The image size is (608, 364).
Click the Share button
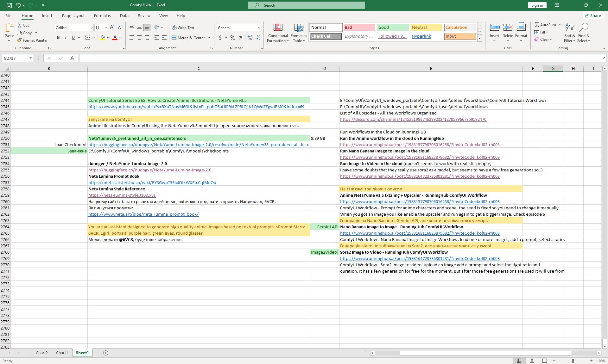(x=593, y=15)
